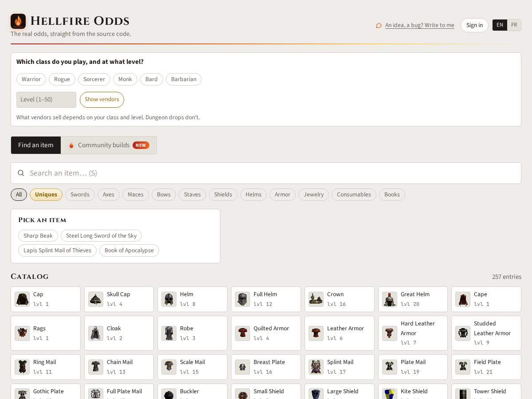Filter catalog by Consumables
The width and height of the screenshot is (532, 399).
[354, 195]
